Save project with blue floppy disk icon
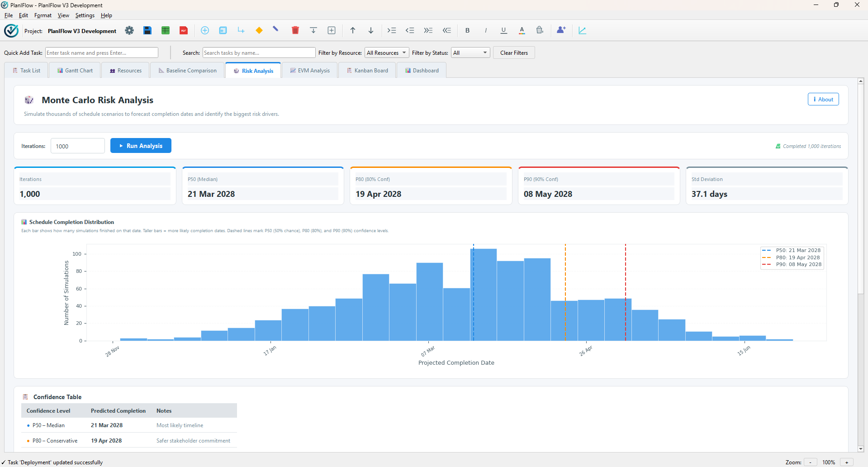The height and width of the screenshot is (467, 868). [x=147, y=30]
